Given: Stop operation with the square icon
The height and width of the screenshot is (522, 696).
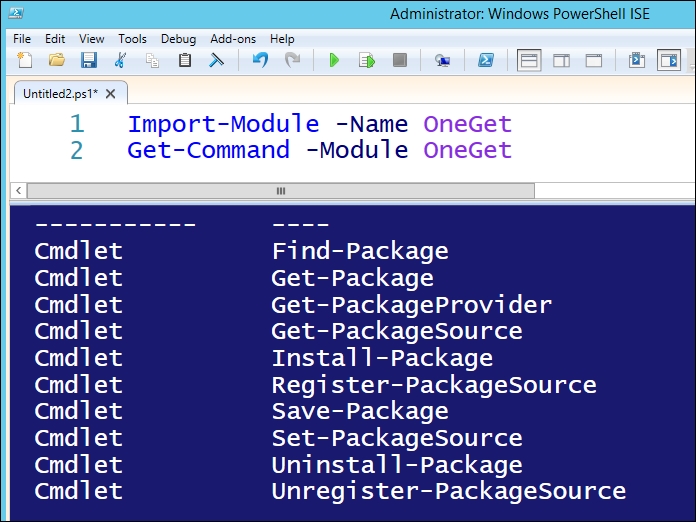Looking at the screenshot, I should pos(399,60).
